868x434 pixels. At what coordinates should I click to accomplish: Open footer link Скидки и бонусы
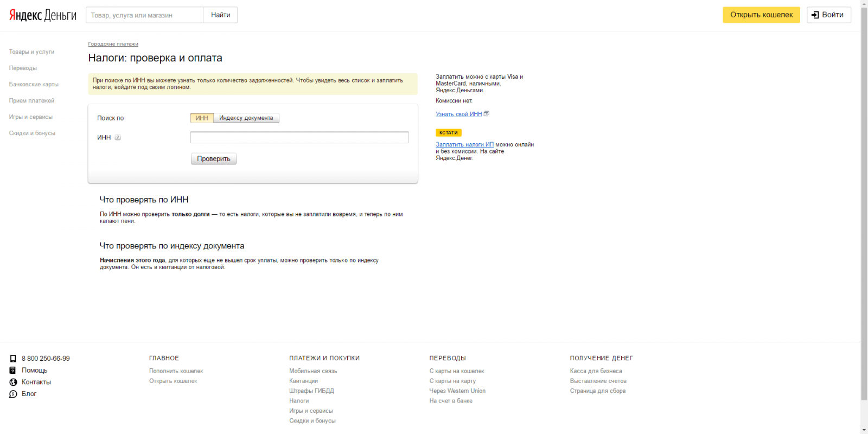click(x=312, y=421)
